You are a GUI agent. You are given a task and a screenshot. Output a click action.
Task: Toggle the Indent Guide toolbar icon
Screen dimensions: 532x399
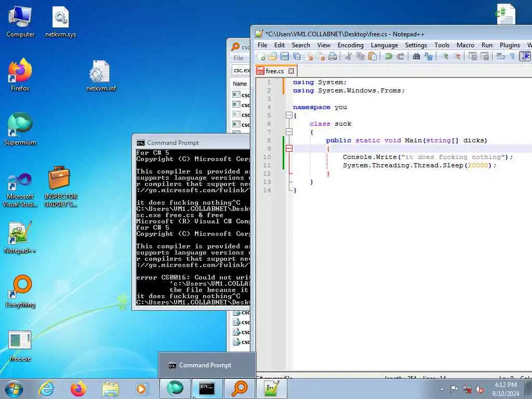(x=525, y=56)
